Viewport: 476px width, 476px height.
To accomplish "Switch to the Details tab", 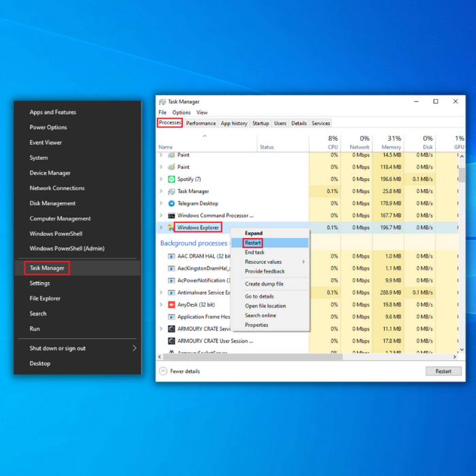I will coord(299,123).
